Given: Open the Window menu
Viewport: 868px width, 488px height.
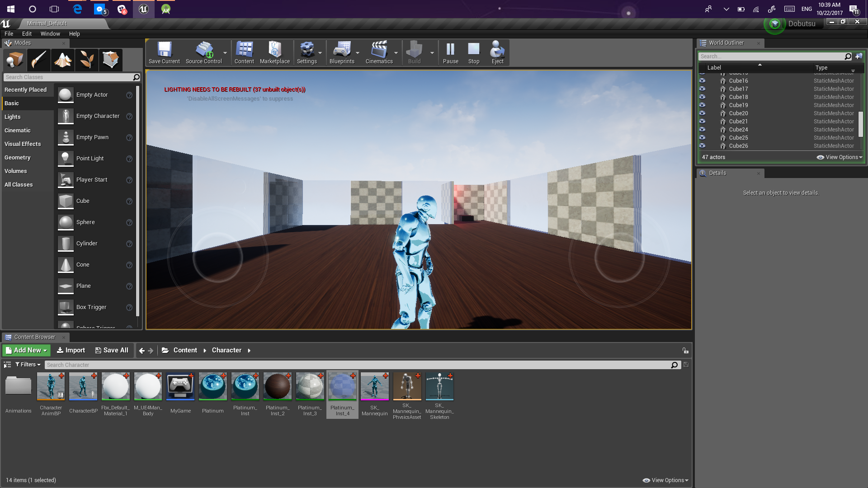Looking at the screenshot, I should pos(50,34).
